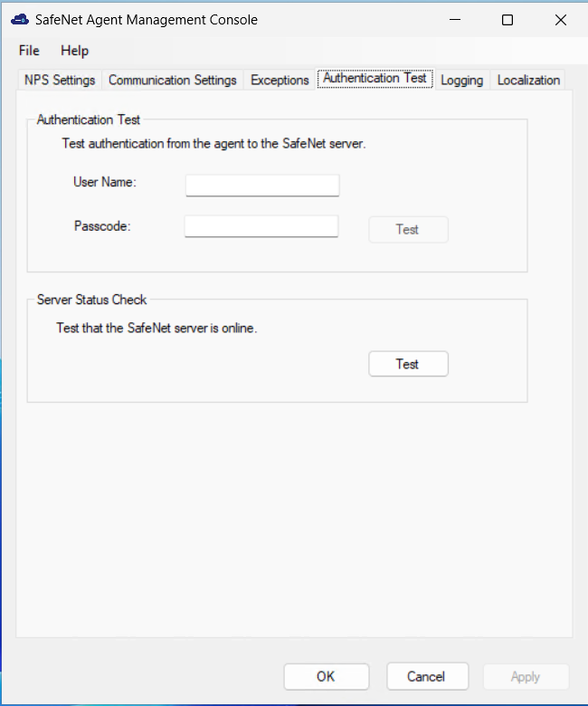
Task: Click the greyed-out Apply button
Action: 526,677
